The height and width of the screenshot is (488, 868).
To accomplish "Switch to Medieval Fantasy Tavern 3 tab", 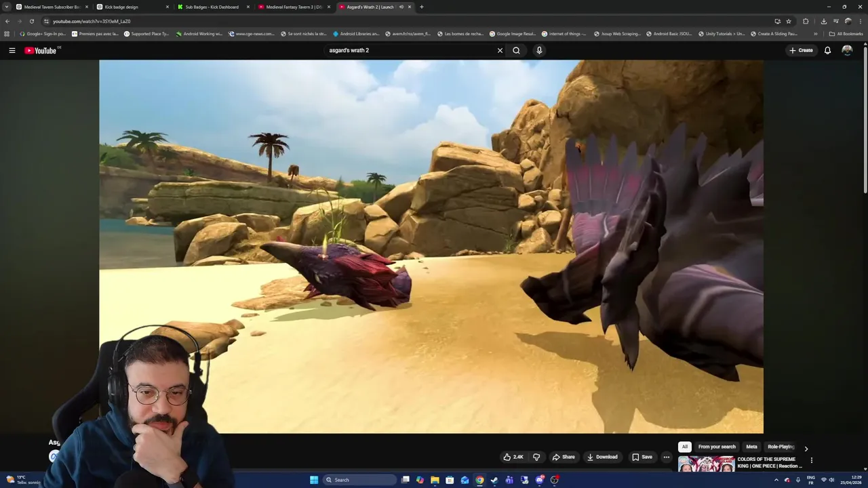I will tap(293, 7).
